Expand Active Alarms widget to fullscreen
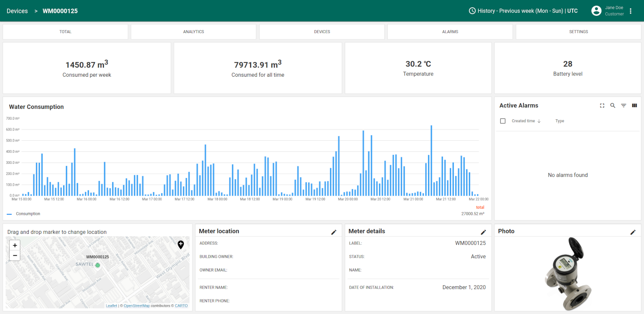This screenshot has width=644, height=314. point(602,106)
